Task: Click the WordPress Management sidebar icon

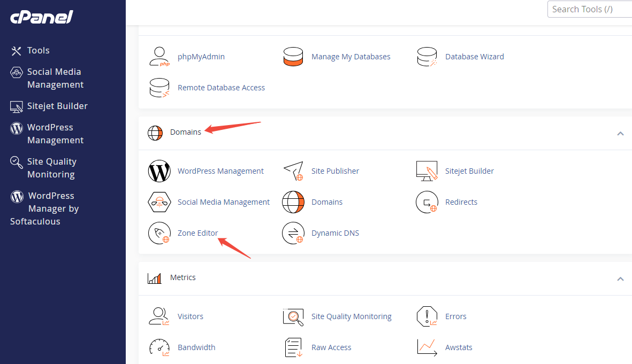Action: click(x=16, y=128)
